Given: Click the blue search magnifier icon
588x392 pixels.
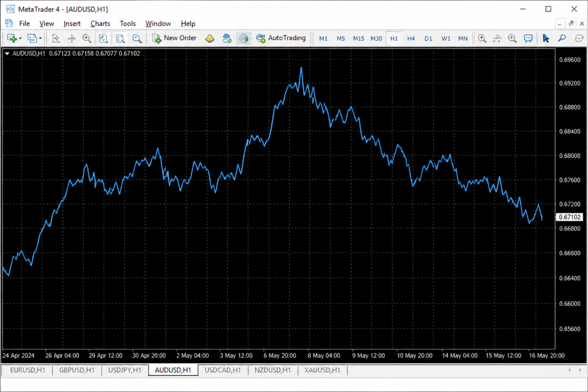Looking at the screenshot, I should click(562, 38).
